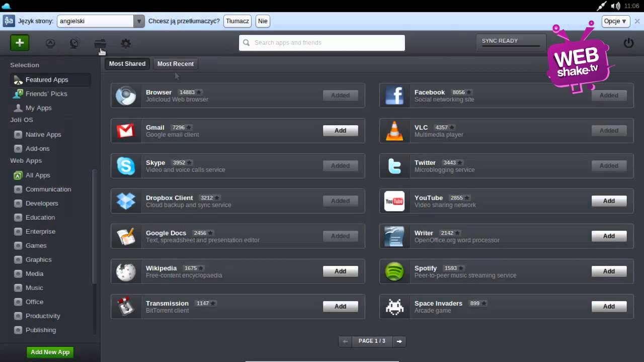The width and height of the screenshot is (644, 362).
Task: Open the settings gear icon
Action: point(126,43)
